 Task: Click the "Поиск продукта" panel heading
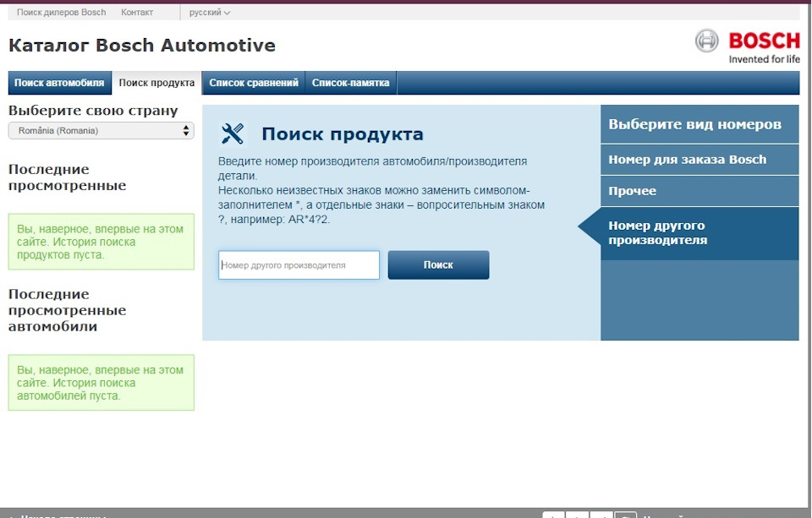pos(343,134)
